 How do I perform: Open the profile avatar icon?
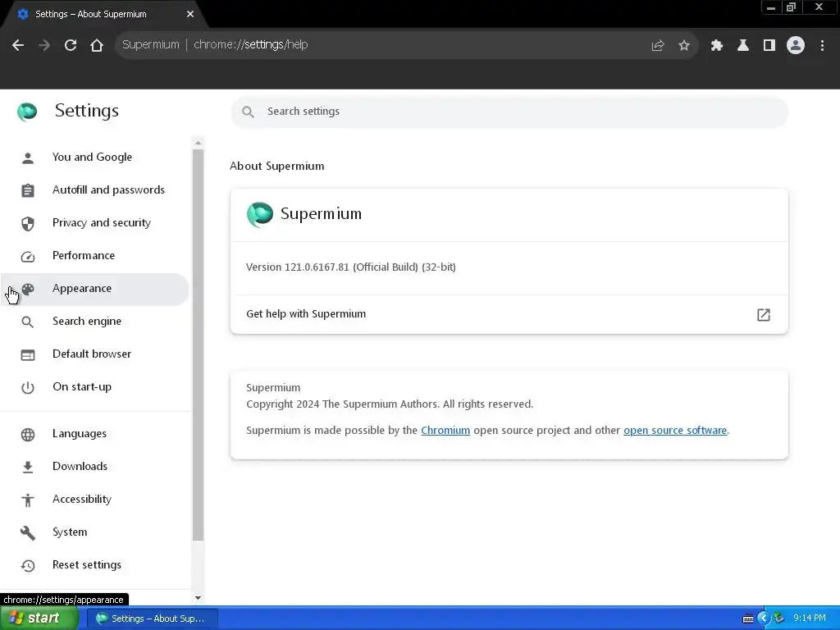pyautogui.click(x=796, y=45)
